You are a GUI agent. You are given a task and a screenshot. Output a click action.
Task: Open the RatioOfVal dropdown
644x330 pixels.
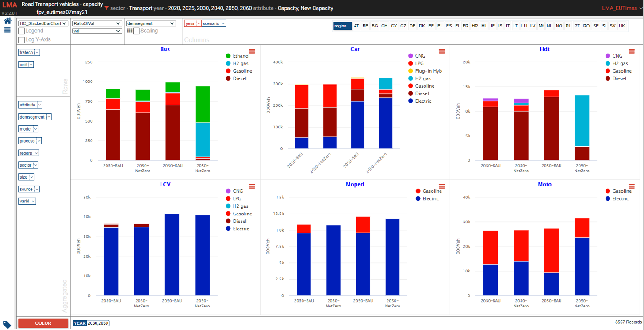97,23
